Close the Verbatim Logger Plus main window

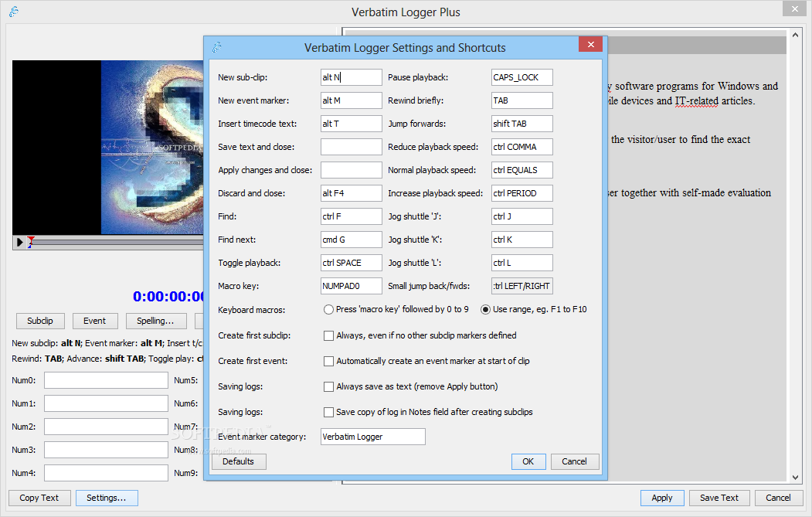click(794, 9)
